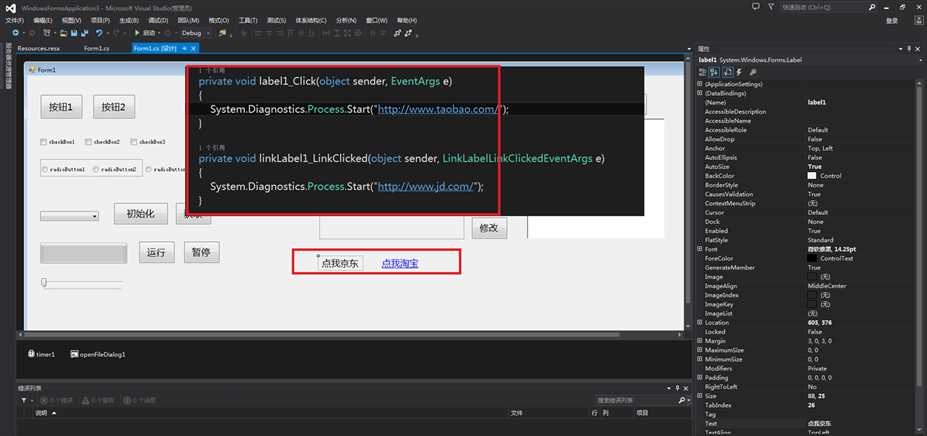Select the 按钮1 button on the form
This screenshot has width=927, height=436.
click(61, 107)
